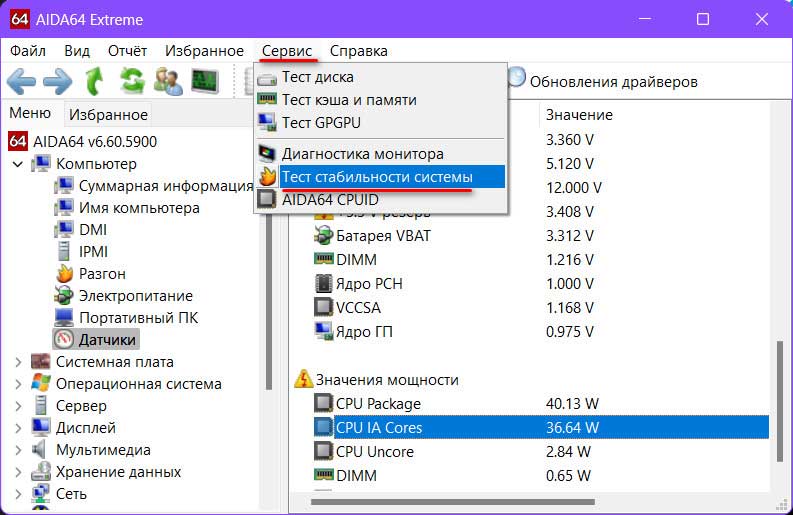Image resolution: width=793 pixels, height=515 pixels.
Task: Click the Батарея VBAT icon
Action: click(323, 236)
